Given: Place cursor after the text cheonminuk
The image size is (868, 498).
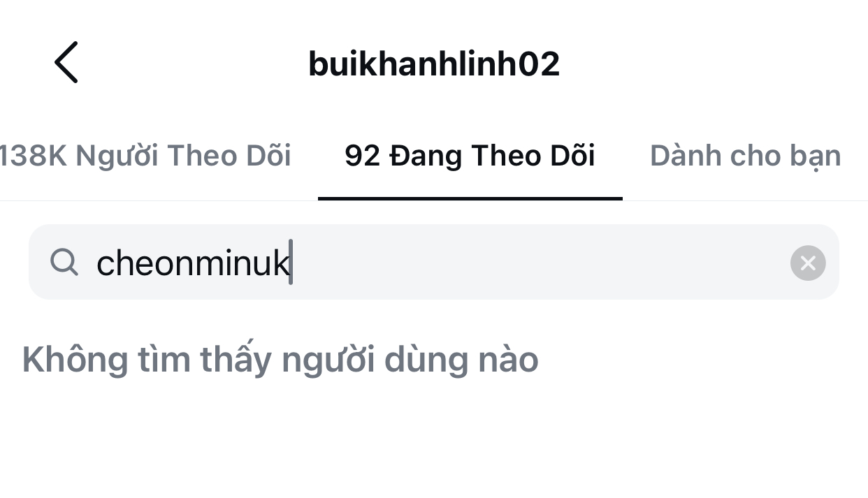Looking at the screenshot, I should [292, 262].
